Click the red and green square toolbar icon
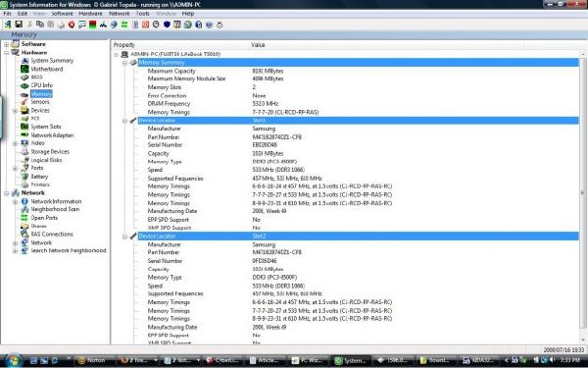 [93, 25]
